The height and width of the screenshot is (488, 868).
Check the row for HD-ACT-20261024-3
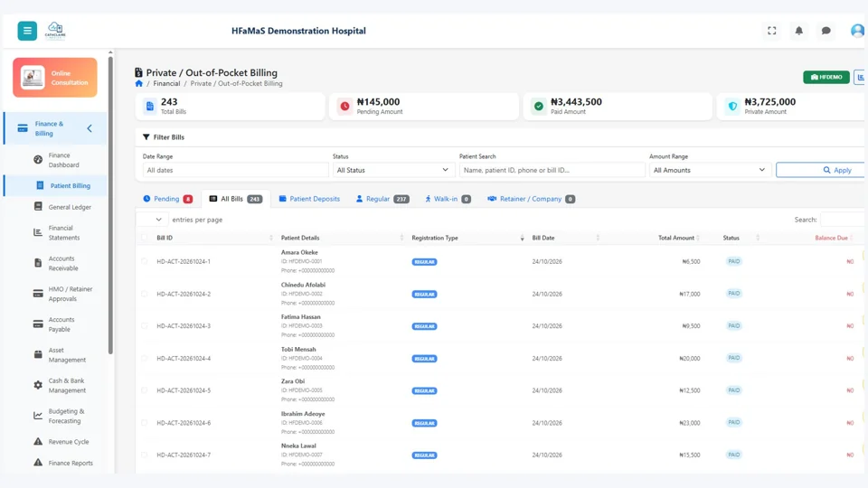pos(145,326)
